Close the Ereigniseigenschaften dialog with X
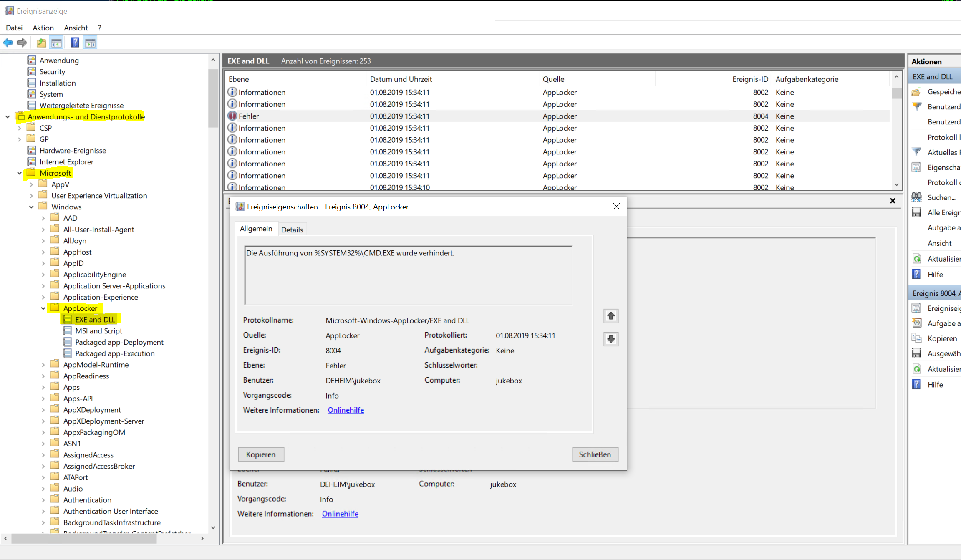Viewport: 961px width, 560px height. (x=616, y=207)
